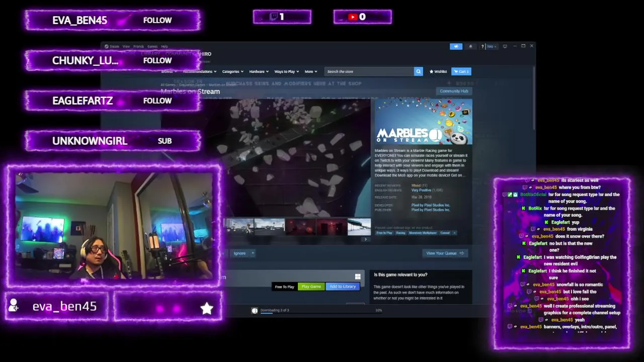Switch to the HIRO profile tab

205,54
